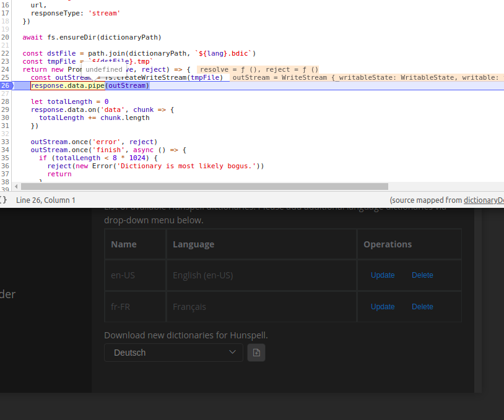Viewport: 504px width, 420px height.
Task: Click the blue line number 26 marker
Action: (6, 85)
